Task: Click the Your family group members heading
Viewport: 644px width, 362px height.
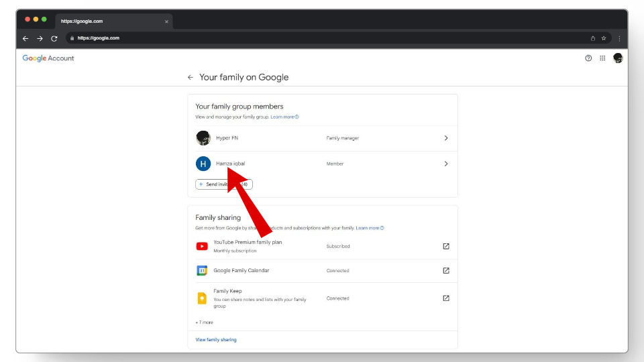Action: click(239, 107)
